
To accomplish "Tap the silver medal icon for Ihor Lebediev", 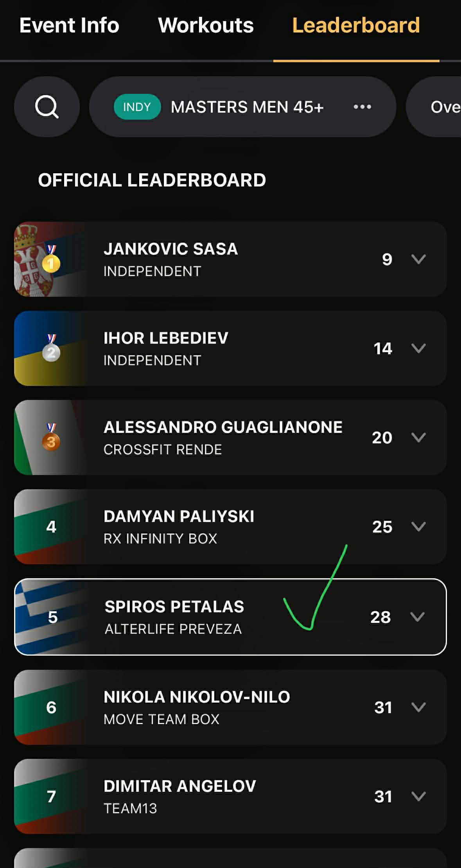I will click(51, 348).
